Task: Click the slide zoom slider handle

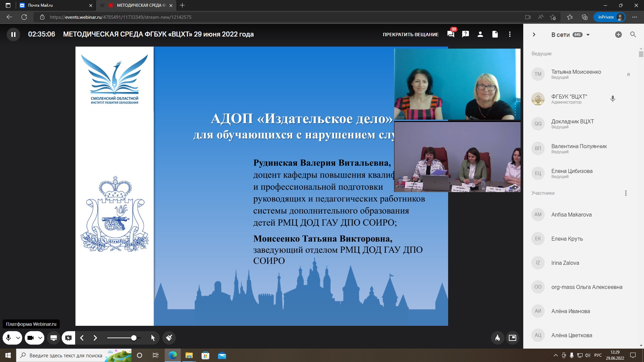Action: click(x=133, y=338)
